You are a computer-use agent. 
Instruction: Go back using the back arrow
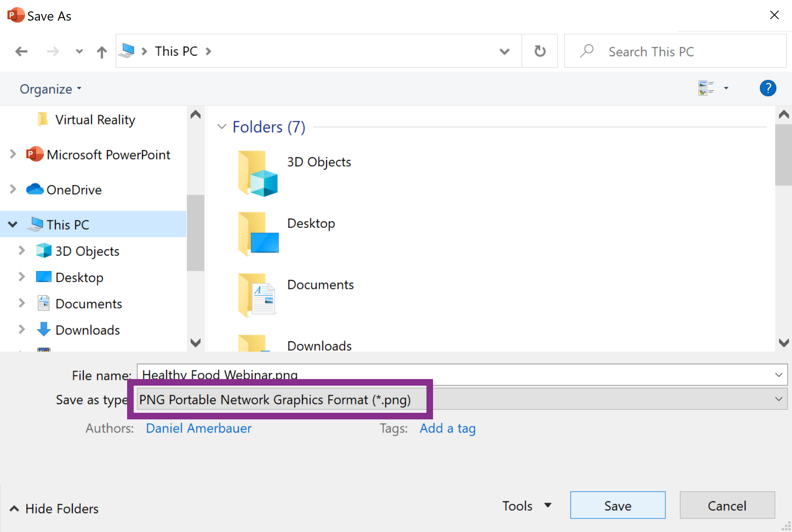(x=21, y=52)
